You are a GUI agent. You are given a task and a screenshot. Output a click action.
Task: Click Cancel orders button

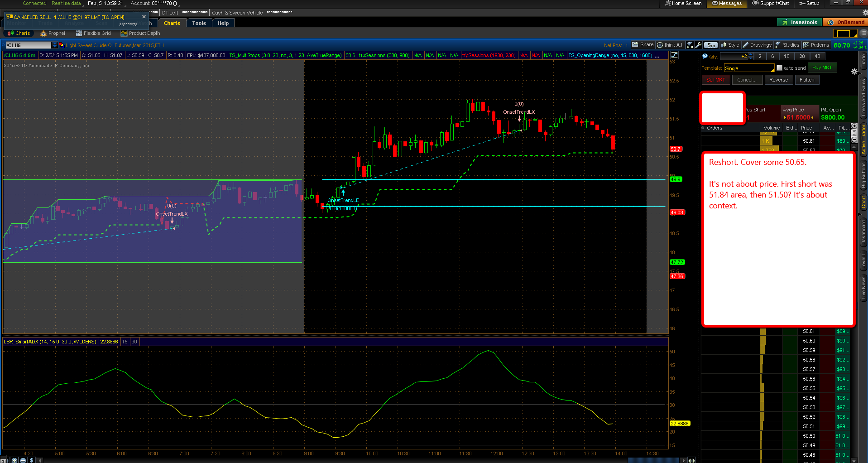pos(747,80)
